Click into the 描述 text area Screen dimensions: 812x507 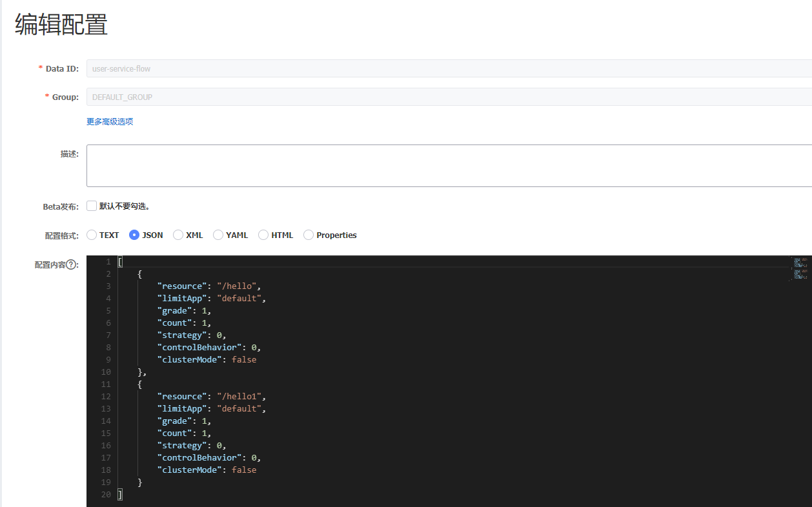[x=449, y=166]
